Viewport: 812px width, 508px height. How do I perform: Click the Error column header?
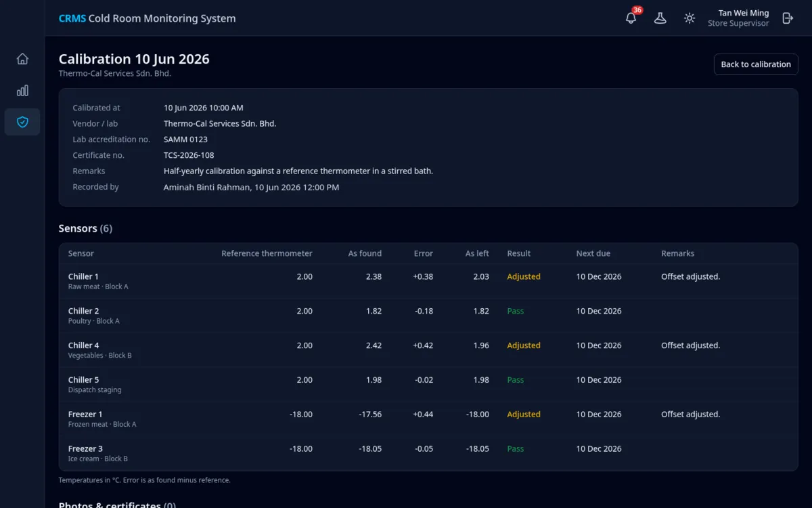424,253
